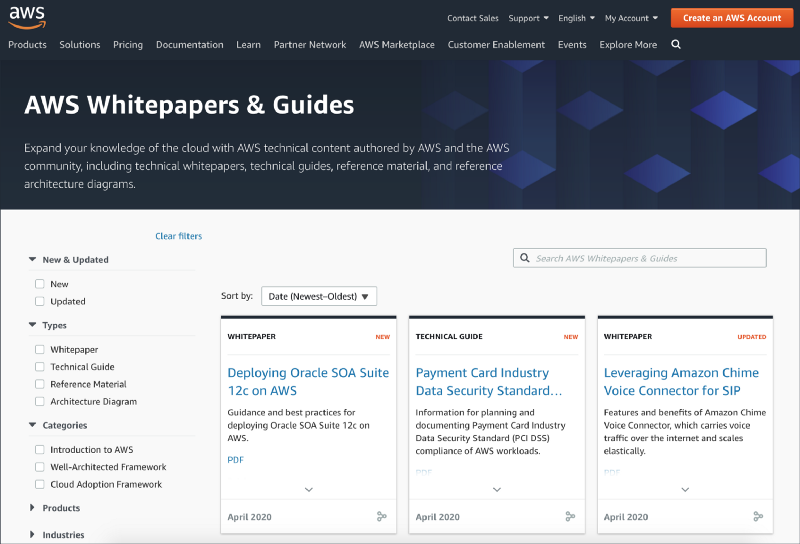Click the Search AWS Whitepapers & Guides field
The image size is (800, 544).
[x=640, y=258]
